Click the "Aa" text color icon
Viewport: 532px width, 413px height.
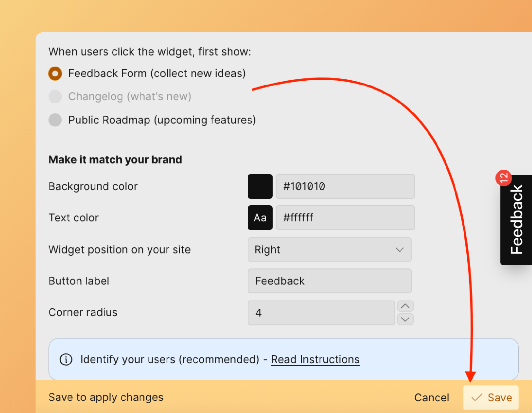260,218
